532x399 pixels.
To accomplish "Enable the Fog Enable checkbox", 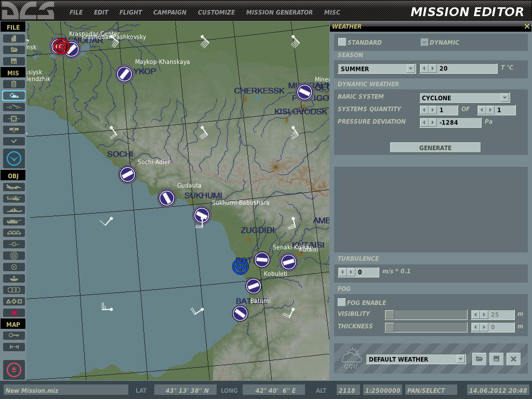I will click(x=342, y=302).
